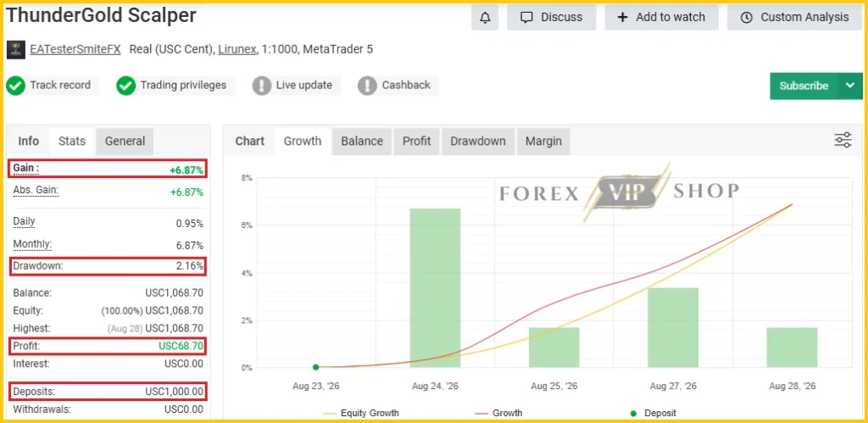Open the chart settings sliders icon
868x423 pixels.
point(843,140)
